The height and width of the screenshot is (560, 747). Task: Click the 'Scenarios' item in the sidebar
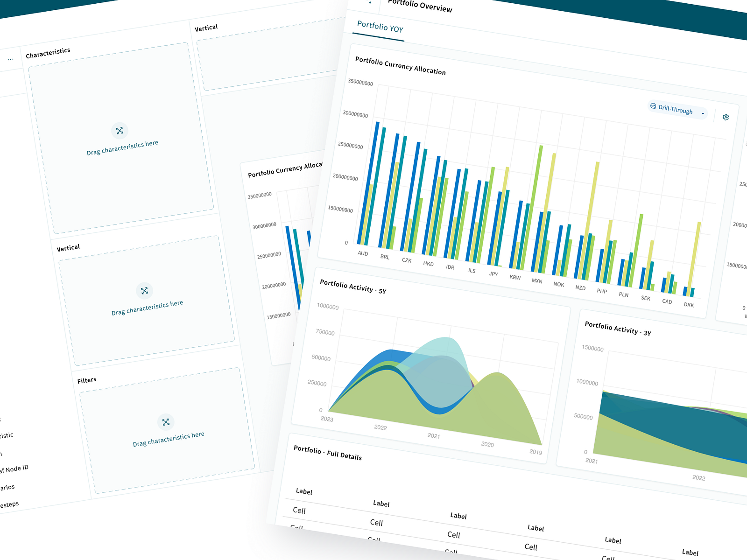[x=7, y=486]
